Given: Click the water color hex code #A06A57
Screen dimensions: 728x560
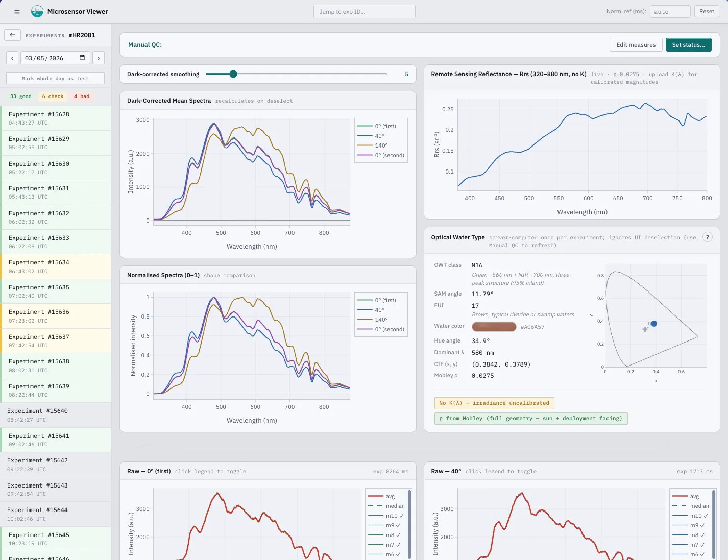Looking at the screenshot, I should 532,327.
